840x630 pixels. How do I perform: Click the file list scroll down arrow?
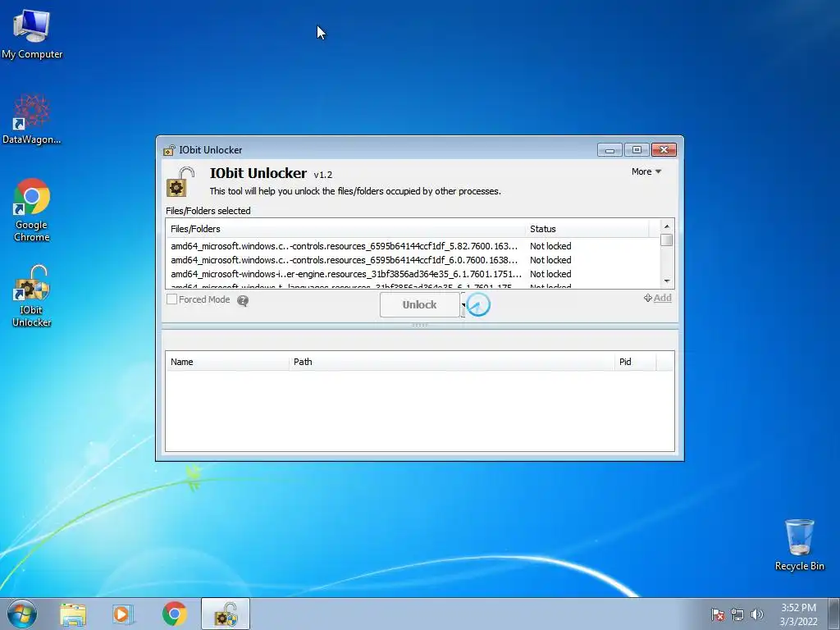[x=667, y=281]
